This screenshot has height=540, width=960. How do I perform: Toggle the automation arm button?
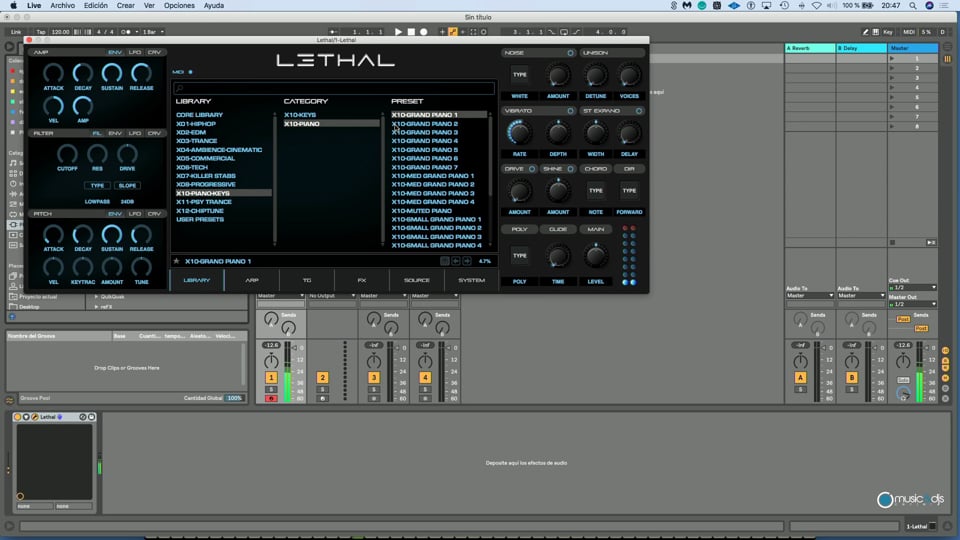(x=453, y=32)
